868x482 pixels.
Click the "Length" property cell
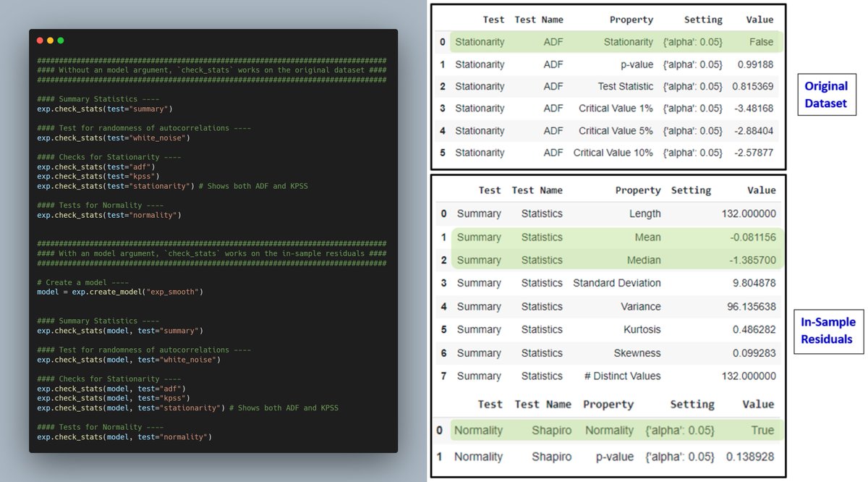[644, 213]
